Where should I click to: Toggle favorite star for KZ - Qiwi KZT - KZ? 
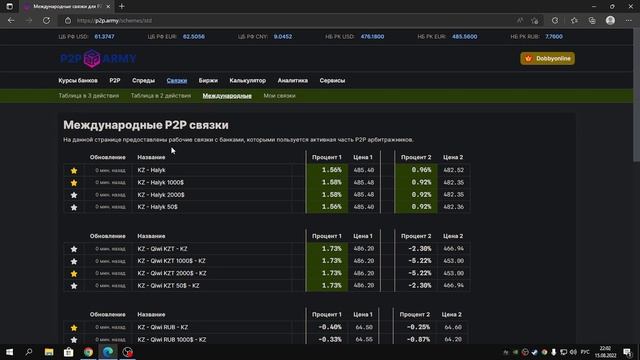[x=74, y=249]
